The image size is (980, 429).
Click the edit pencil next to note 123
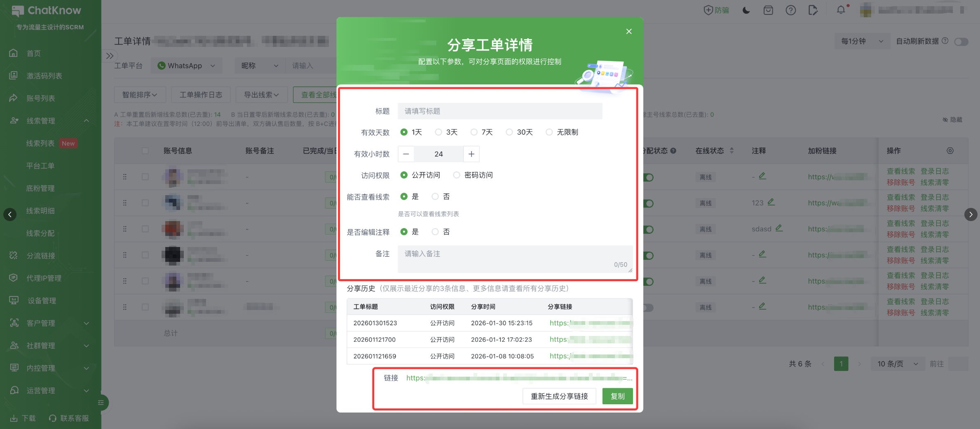click(x=771, y=202)
